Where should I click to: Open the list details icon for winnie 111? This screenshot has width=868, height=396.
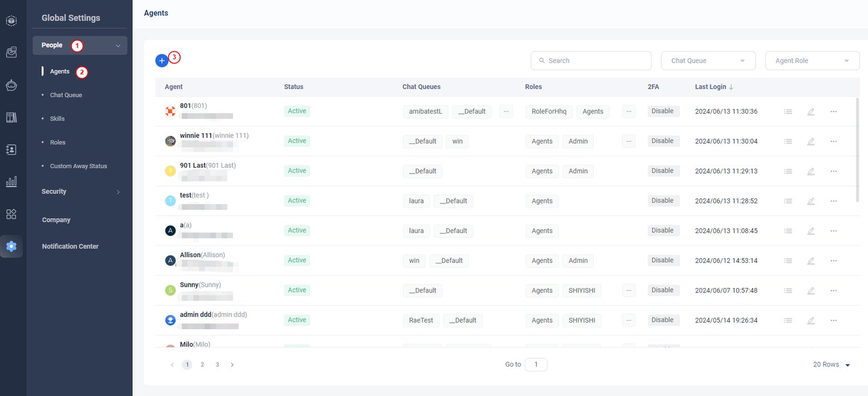(788, 141)
